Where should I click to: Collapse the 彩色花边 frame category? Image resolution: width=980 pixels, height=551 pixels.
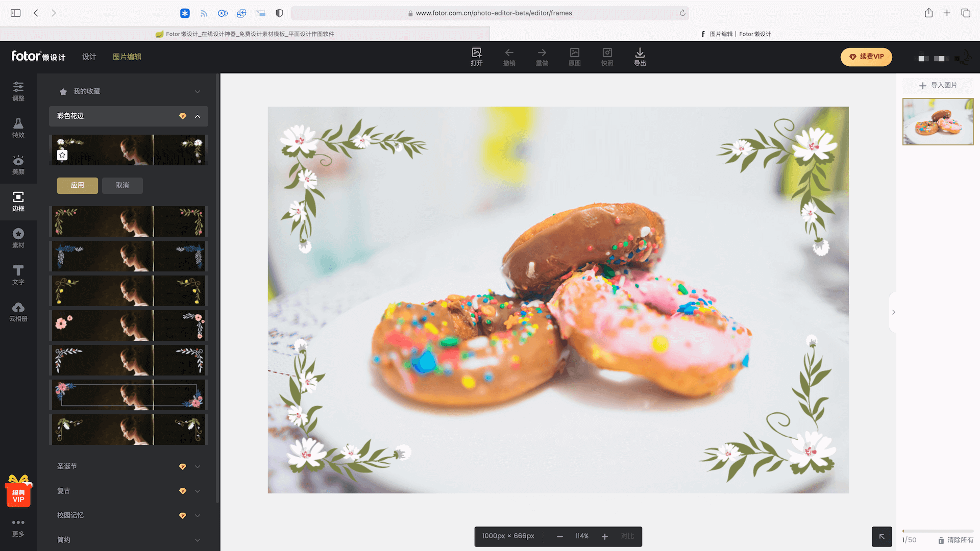(198, 116)
